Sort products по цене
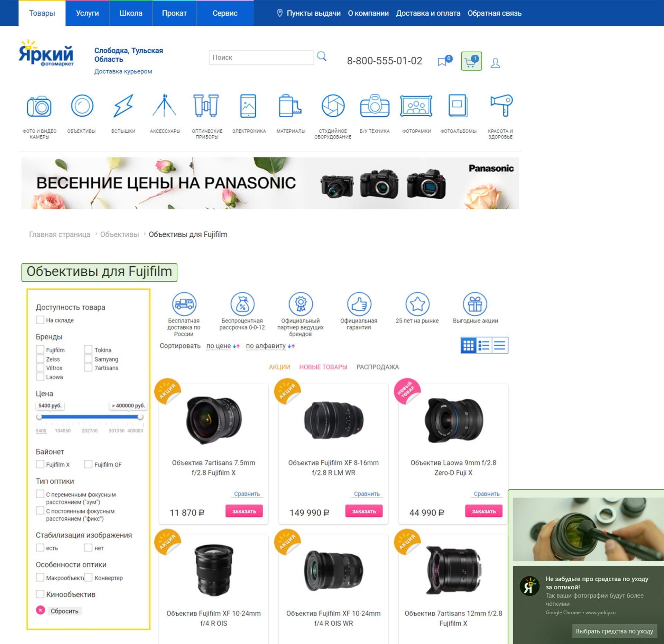This screenshot has height=644, width=664. coord(218,346)
